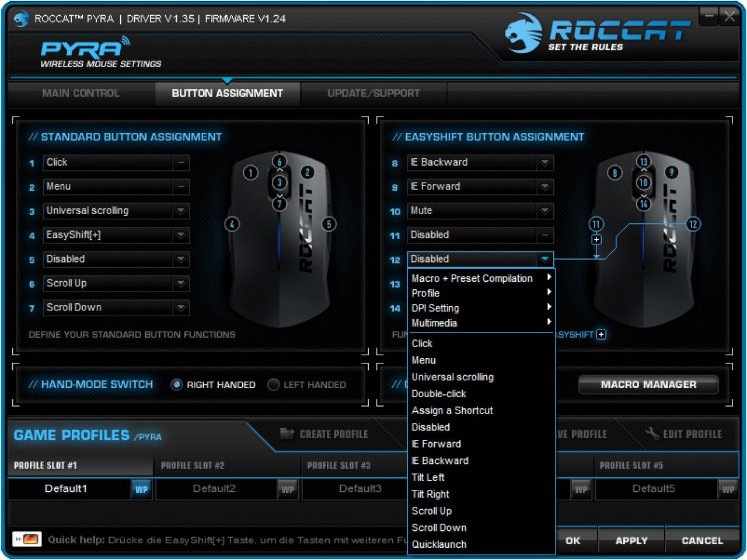Switch to the Update/Support tab
This screenshot has height=560, width=747.
(373, 93)
